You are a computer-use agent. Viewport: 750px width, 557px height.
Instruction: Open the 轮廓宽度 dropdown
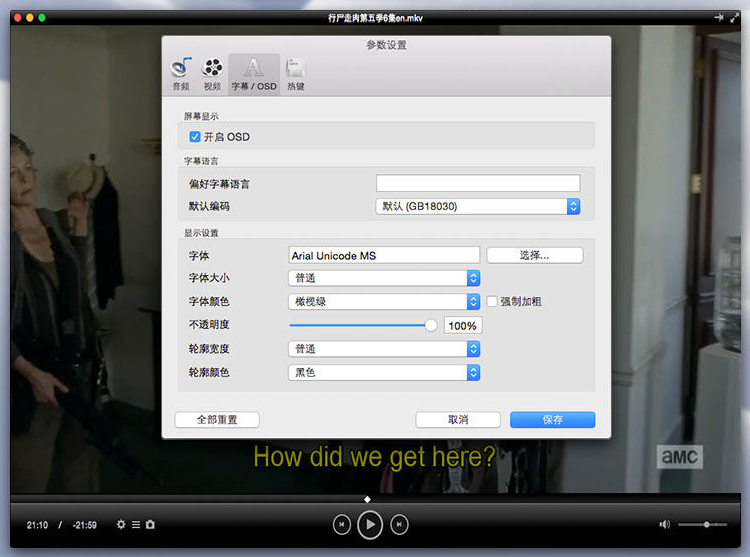[384, 349]
